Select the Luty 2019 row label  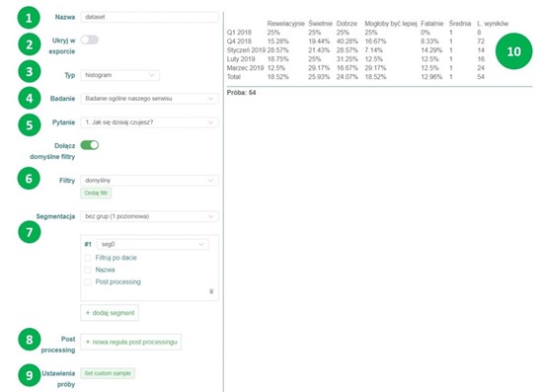click(241, 59)
